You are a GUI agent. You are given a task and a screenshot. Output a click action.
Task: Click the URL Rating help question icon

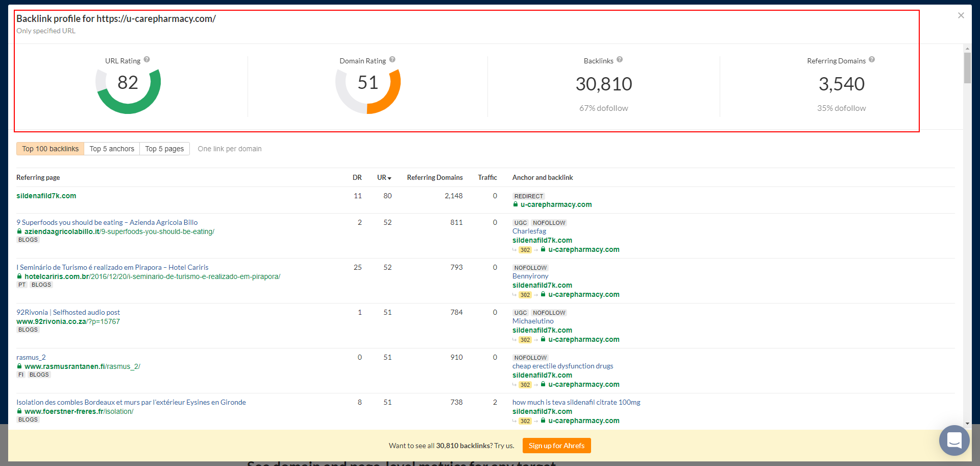(146, 60)
